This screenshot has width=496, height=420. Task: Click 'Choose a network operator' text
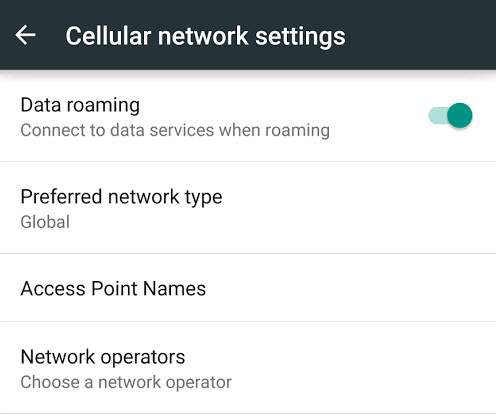click(126, 382)
